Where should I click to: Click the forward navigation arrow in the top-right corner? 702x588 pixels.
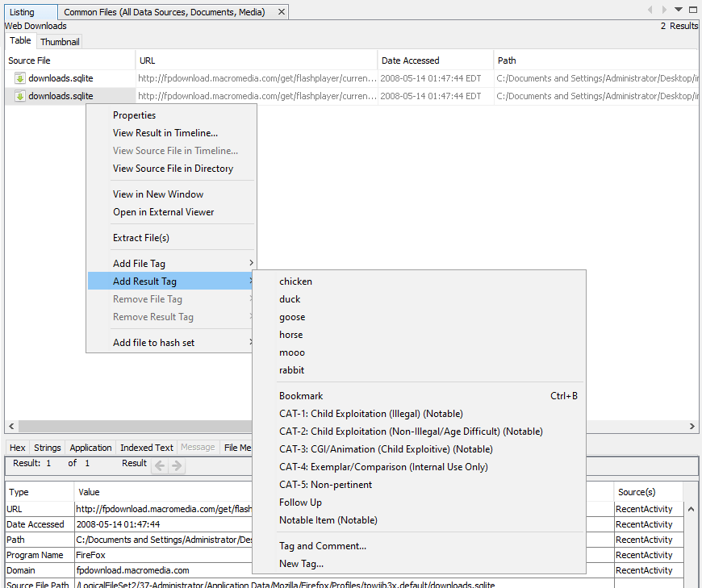tap(663, 10)
